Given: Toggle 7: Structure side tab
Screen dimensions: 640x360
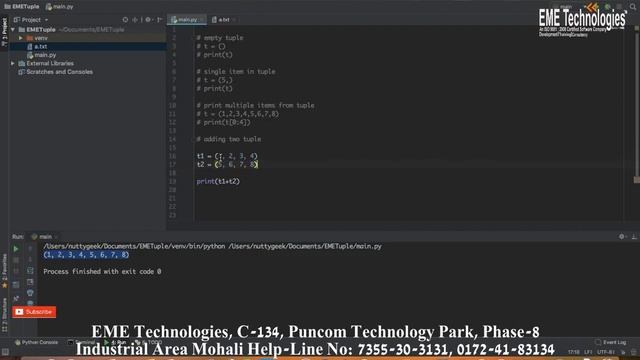Looking at the screenshot, I should [x=4, y=315].
